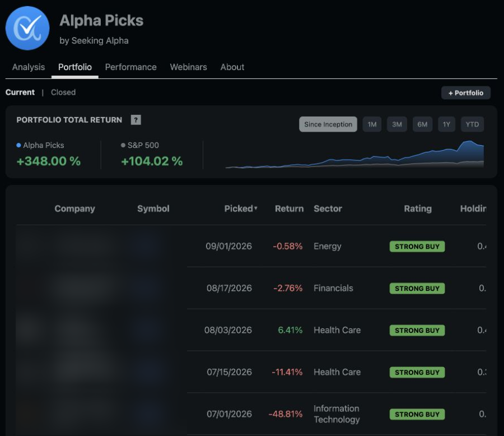This screenshot has width=504, height=436.
Task: Sort the table by Symbol column
Action: 153,208
